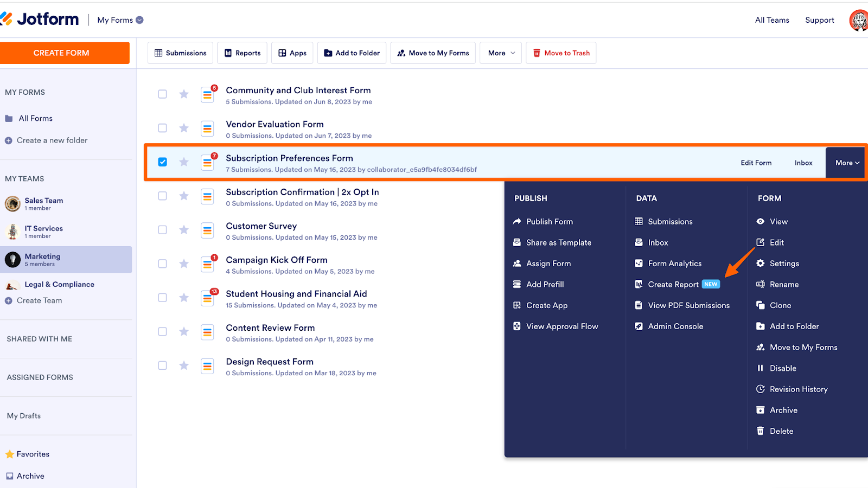
Task: Click the IT Services team avatar
Action: click(x=12, y=232)
